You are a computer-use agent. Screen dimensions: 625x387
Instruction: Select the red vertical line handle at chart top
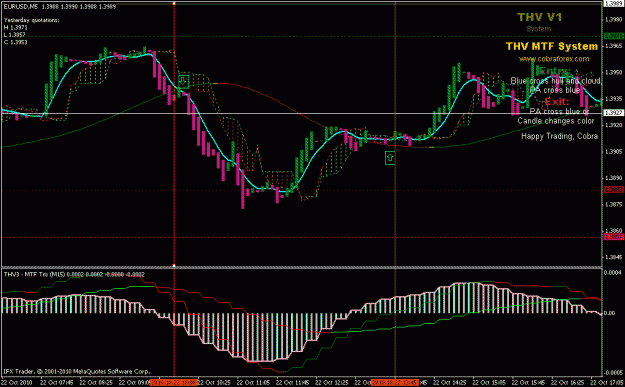coord(174,3)
